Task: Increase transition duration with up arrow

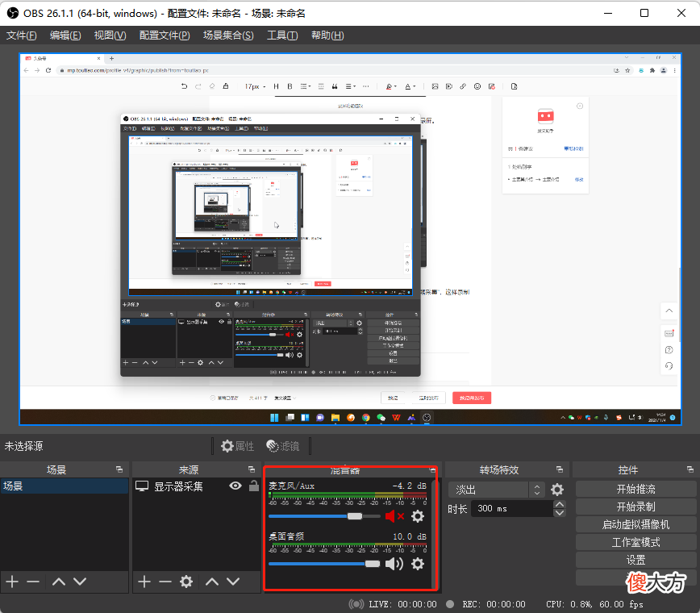Action: pyautogui.click(x=560, y=504)
